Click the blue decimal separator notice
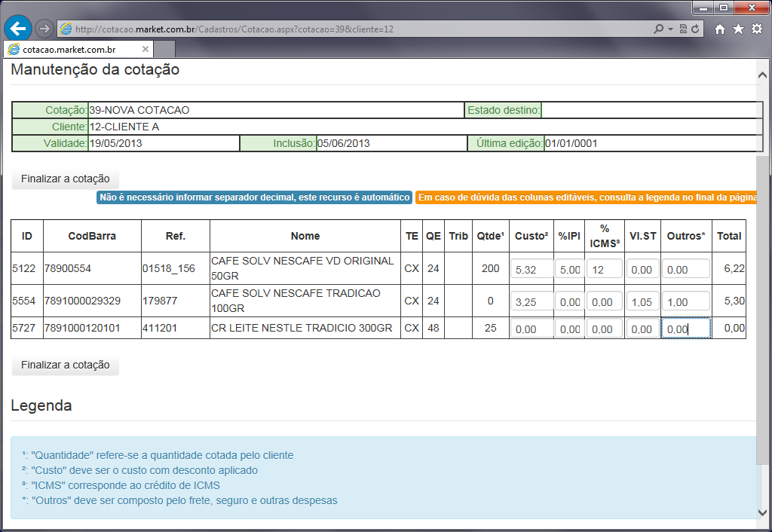This screenshot has height=532, width=772. (x=255, y=197)
